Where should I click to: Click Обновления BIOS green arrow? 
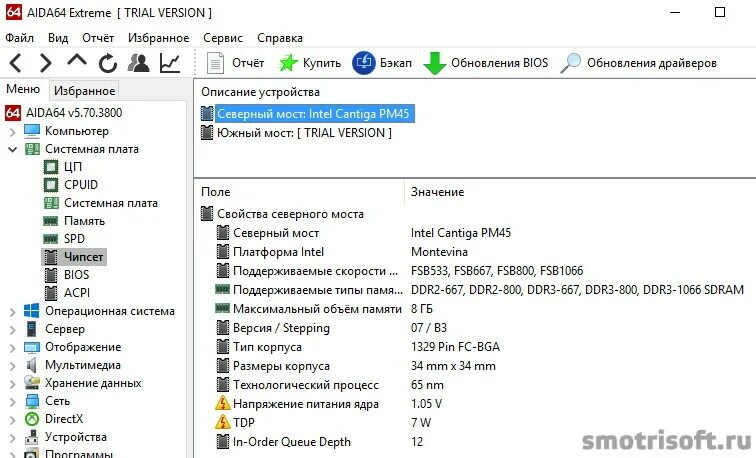[486, 63]
